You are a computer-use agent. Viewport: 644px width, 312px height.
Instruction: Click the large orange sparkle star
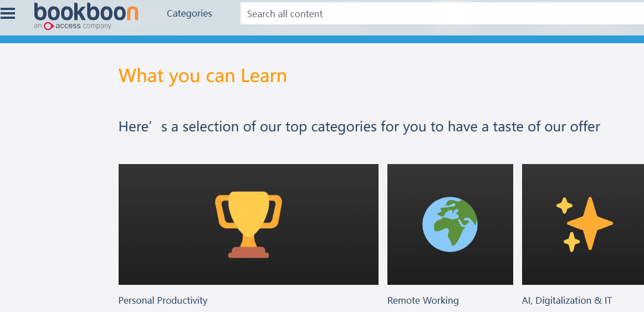click(x=590, y=223)
